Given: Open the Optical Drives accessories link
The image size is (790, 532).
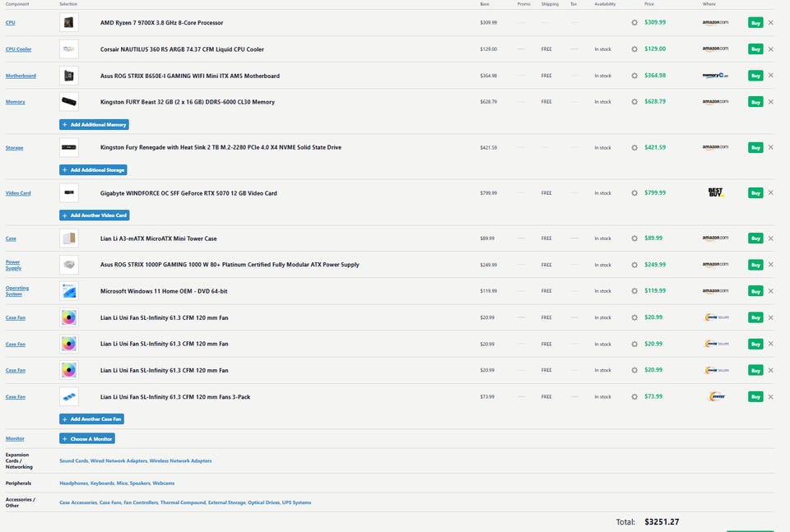Looking at the screenshot, I should click(263, 502).
